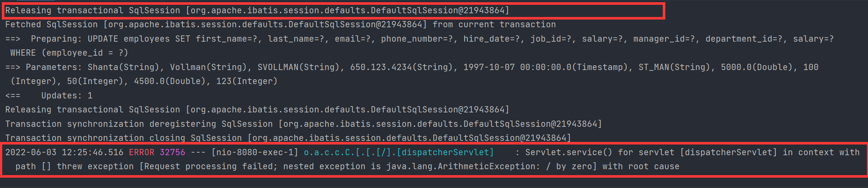The width and height of the screenshot is (868, 188).
Task: Click the Preparing UPDATE employees statement line
Action: click(x=419, y=39)
